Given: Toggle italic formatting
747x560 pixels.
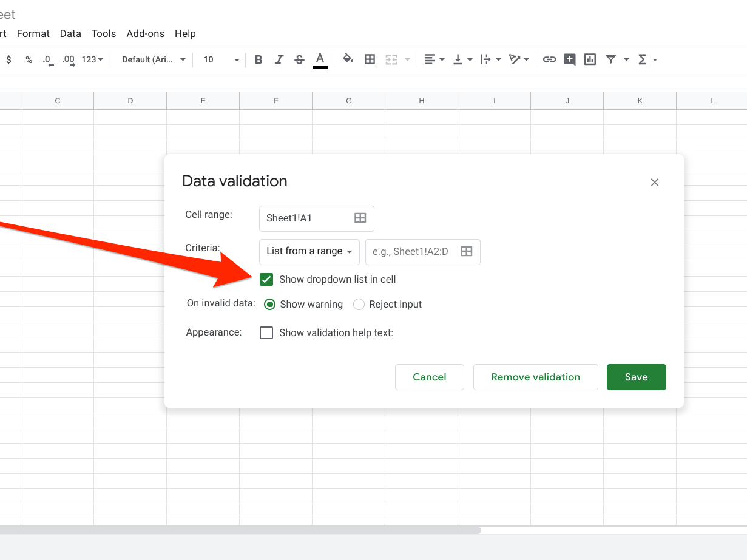Looking at the screenshot, I should (x=279, y=59).
